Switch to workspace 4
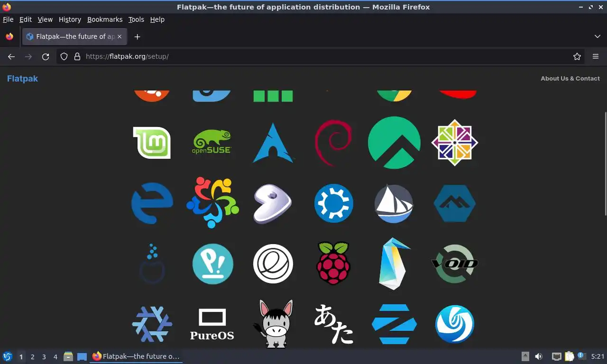607x364 pixels. point(55,357)
